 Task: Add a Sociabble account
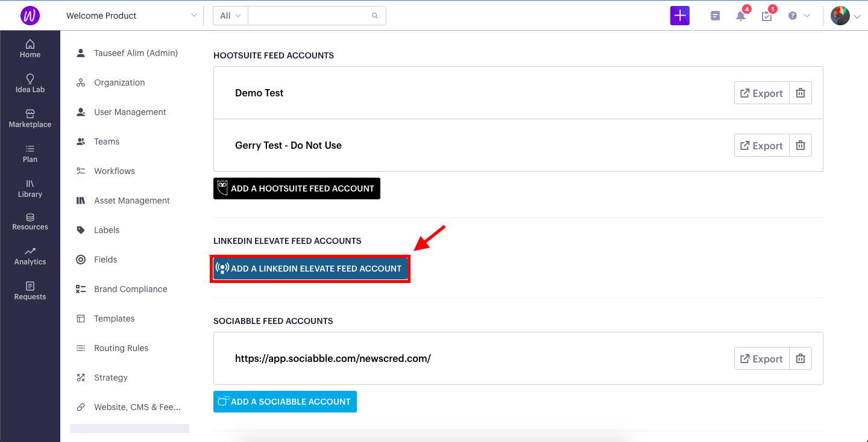tap(285, 402)
